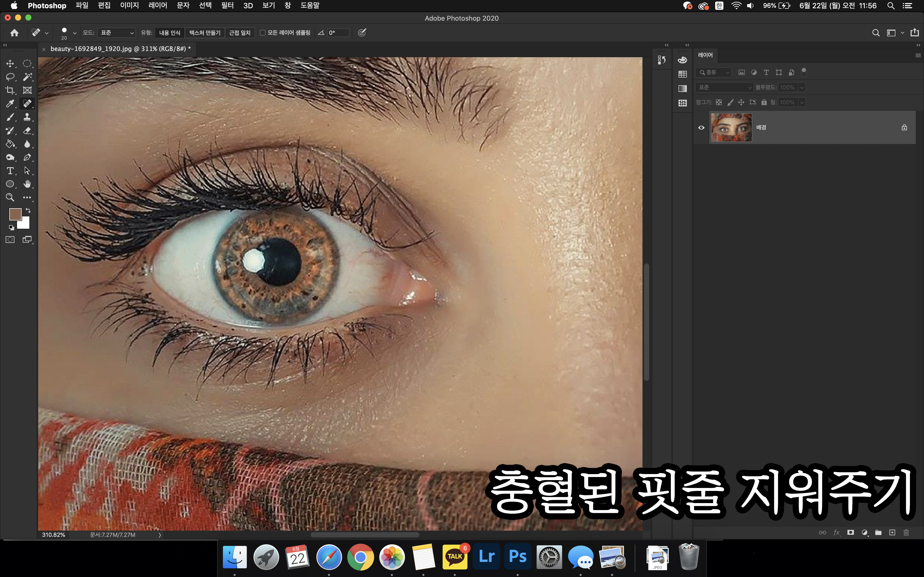Select the Move tool
This screenshot has width=924, height=577.
[x=10, y=63]
